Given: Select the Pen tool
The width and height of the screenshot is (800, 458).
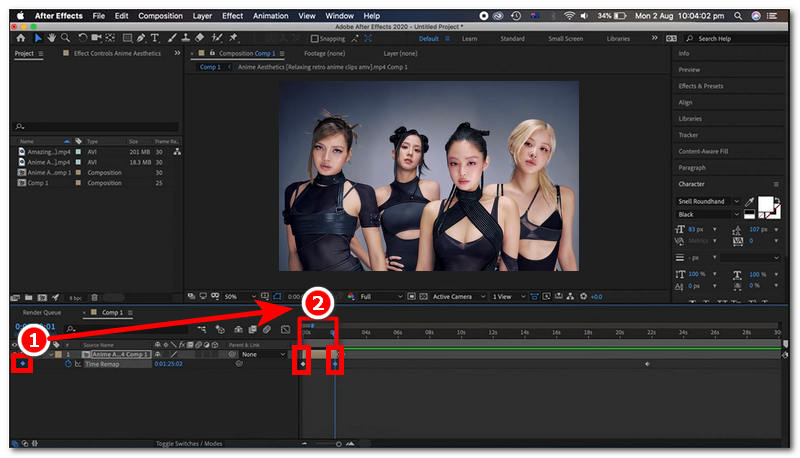Looking at the screenshot, I should (x=139, y=38).
